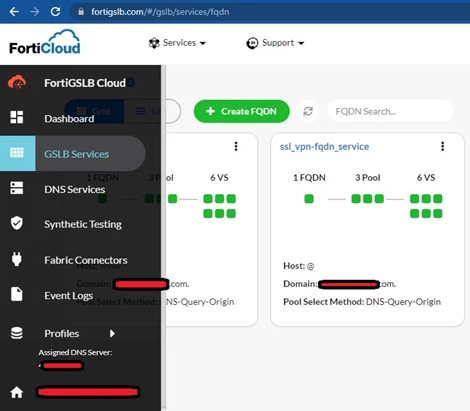Image resolution: width=470 pixels, height=411 pixels.
Task: Open the Support dropdown menu
Action: (x=275, y=43)
